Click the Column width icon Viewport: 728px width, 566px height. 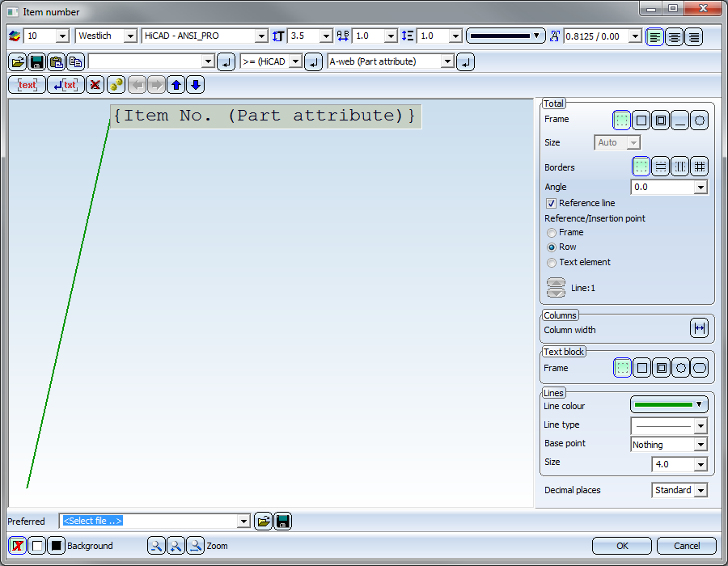(x=699, y=327)
